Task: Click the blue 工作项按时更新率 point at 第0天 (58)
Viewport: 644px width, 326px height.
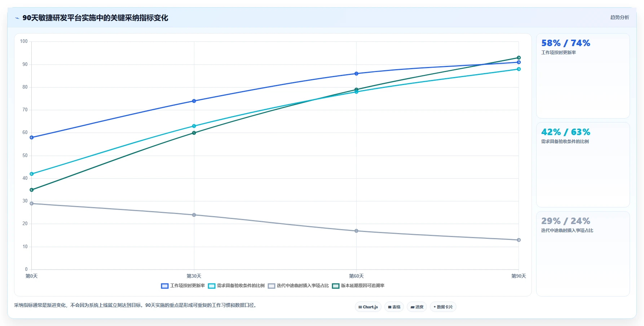Action: click(32, 138)
